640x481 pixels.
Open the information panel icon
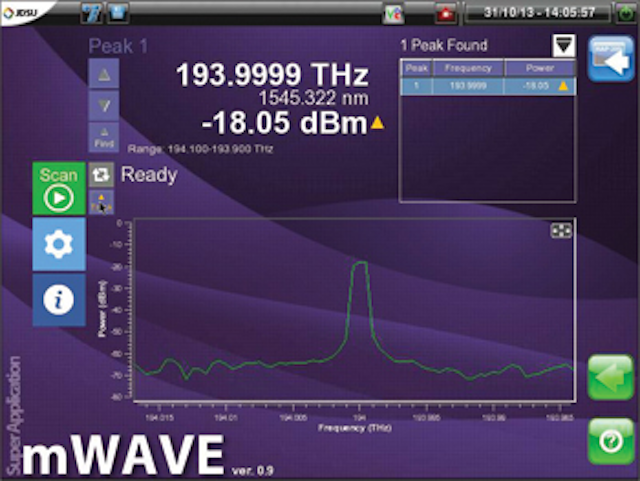59,300
